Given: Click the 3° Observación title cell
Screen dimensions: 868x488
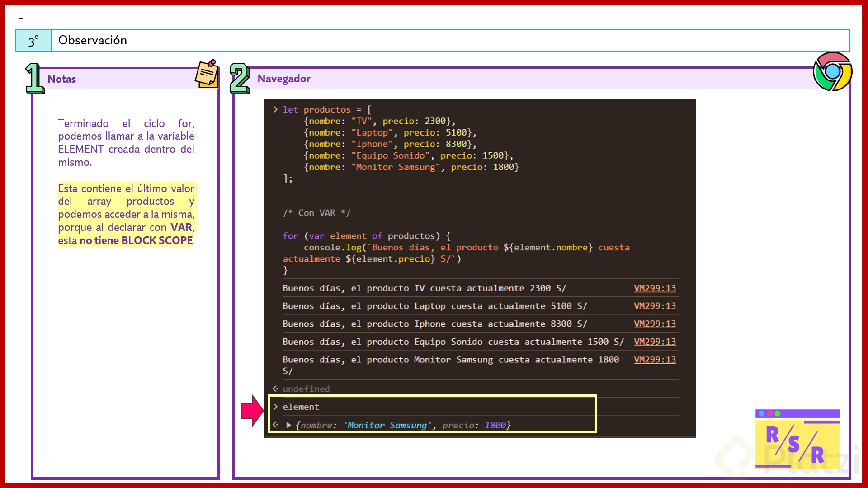Looking at the screenshot, I should coord(92,40).
